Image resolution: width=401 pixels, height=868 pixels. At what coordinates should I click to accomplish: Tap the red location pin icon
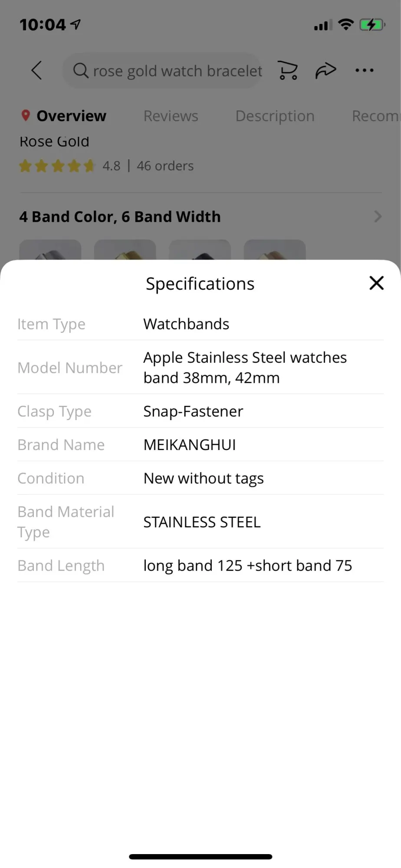[x=26, y=115]
